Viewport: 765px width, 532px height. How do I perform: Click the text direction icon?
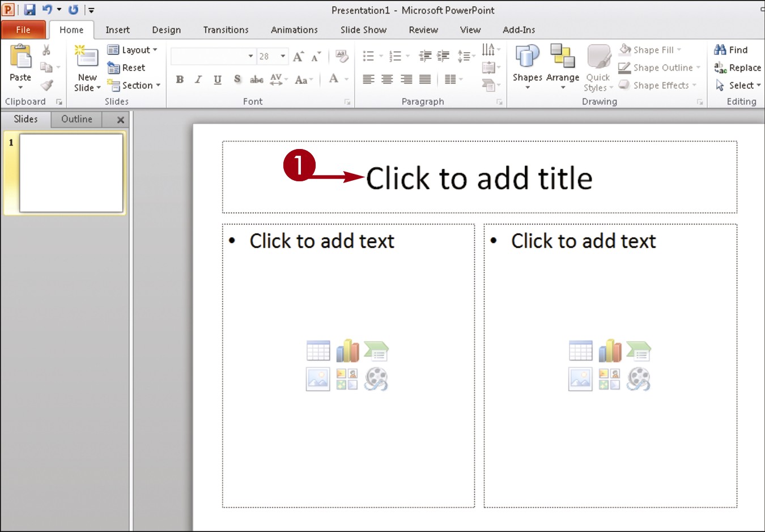(x=488, y=50)
